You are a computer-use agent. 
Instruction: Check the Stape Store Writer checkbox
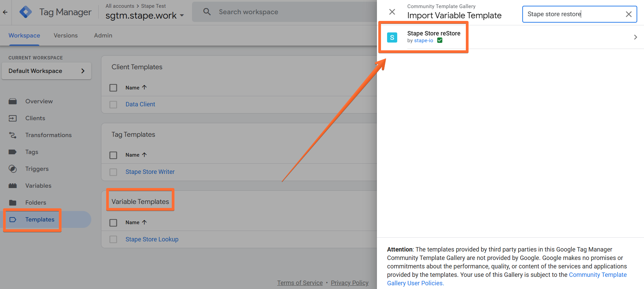tap(113, 172)
